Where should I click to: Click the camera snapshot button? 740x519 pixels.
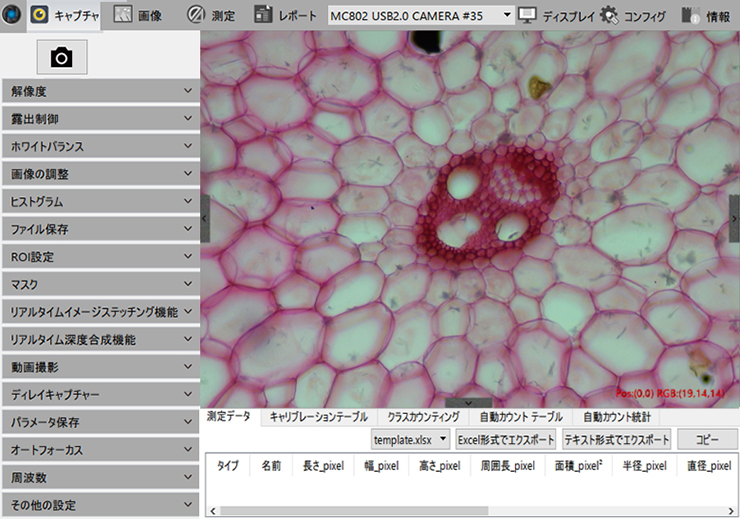(62, 57)
